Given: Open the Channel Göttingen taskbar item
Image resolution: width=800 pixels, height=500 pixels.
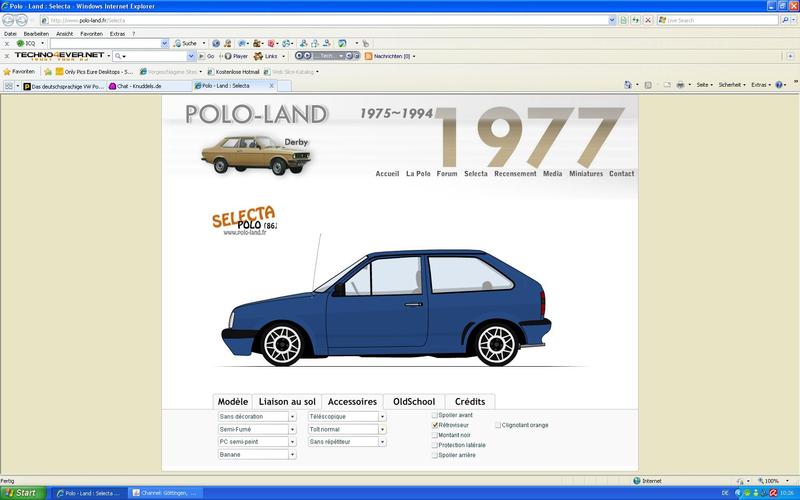Looking at the screenshot, I should [x=165, y=493].
